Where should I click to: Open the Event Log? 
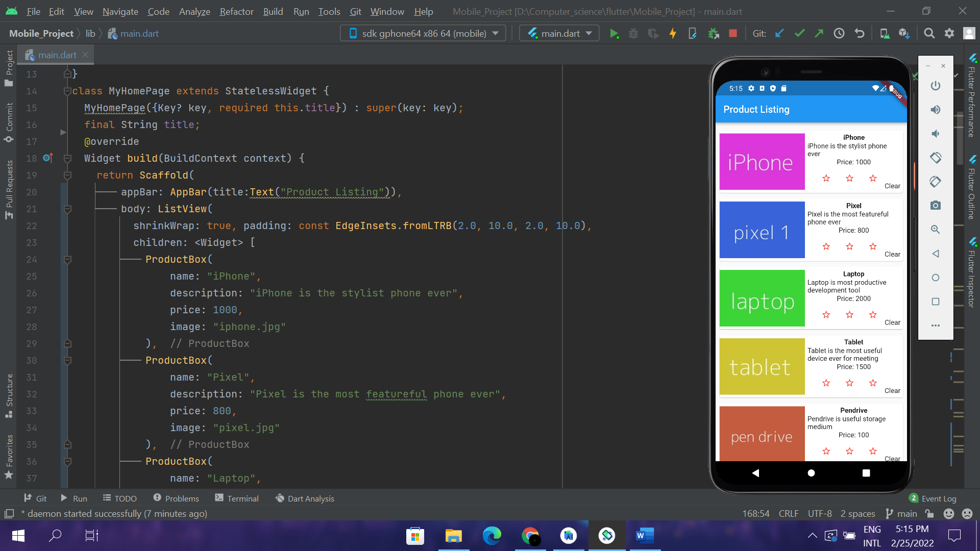[939, 498]
